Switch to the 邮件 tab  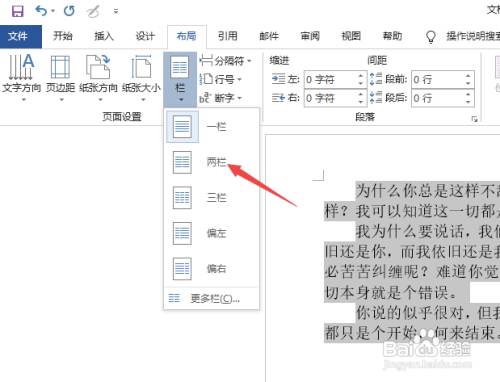pyautogui.click(x=269, y=36)
